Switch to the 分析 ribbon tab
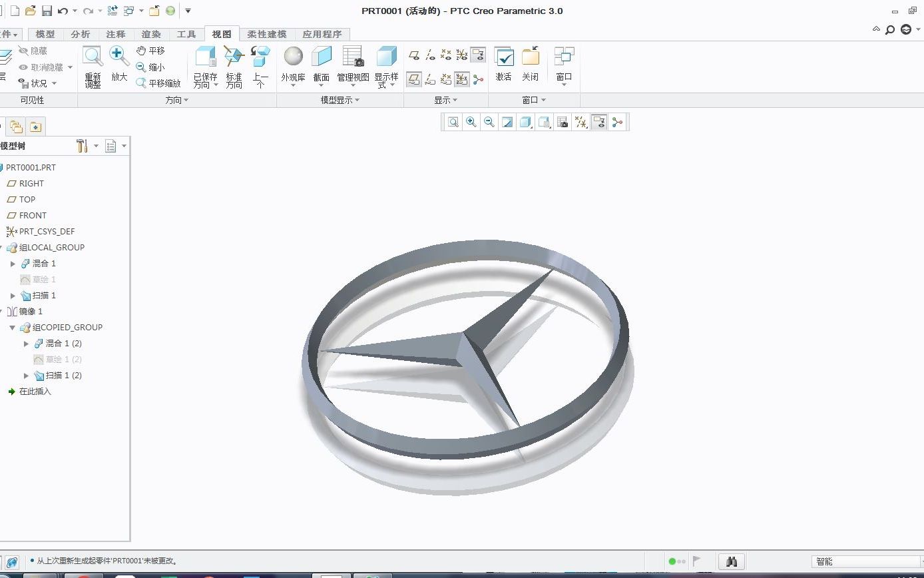The width and height of the screenshot is (924, 578). pyautogui.click(x=81, y=34)
